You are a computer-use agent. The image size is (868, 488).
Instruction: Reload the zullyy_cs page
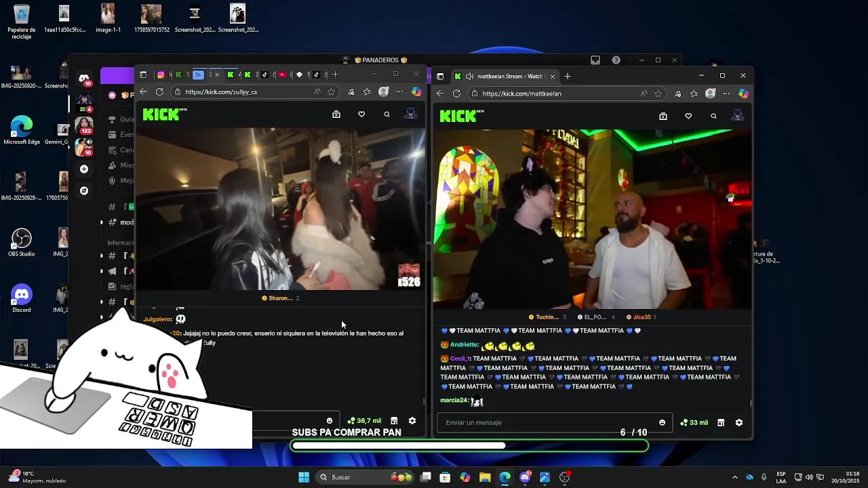click(159, 91)
